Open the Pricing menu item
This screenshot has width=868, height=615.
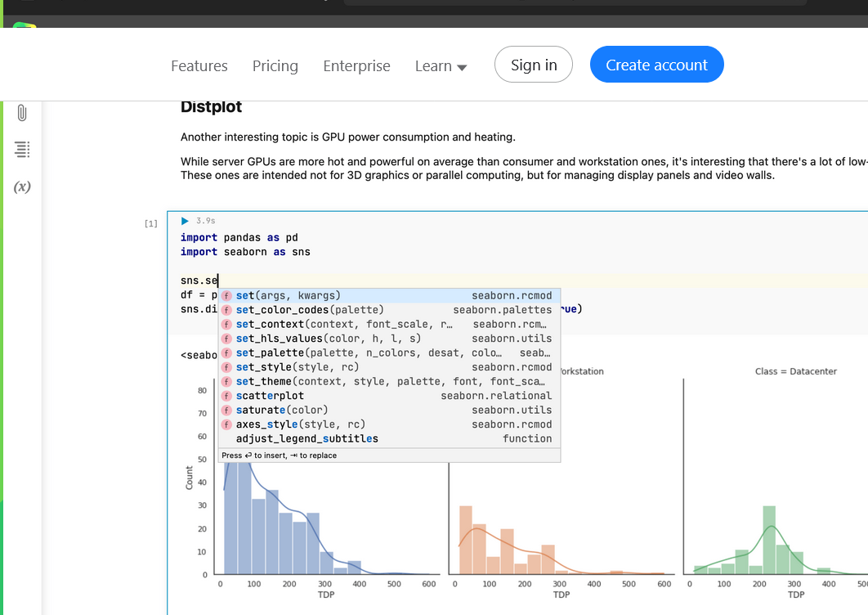coord(275,65)
